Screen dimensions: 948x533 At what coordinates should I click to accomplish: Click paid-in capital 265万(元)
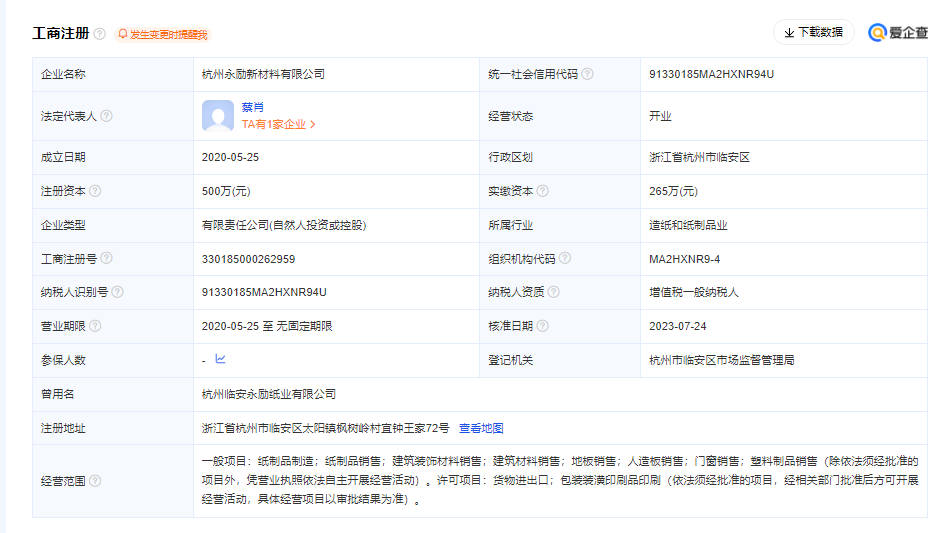tap(674, 191)
